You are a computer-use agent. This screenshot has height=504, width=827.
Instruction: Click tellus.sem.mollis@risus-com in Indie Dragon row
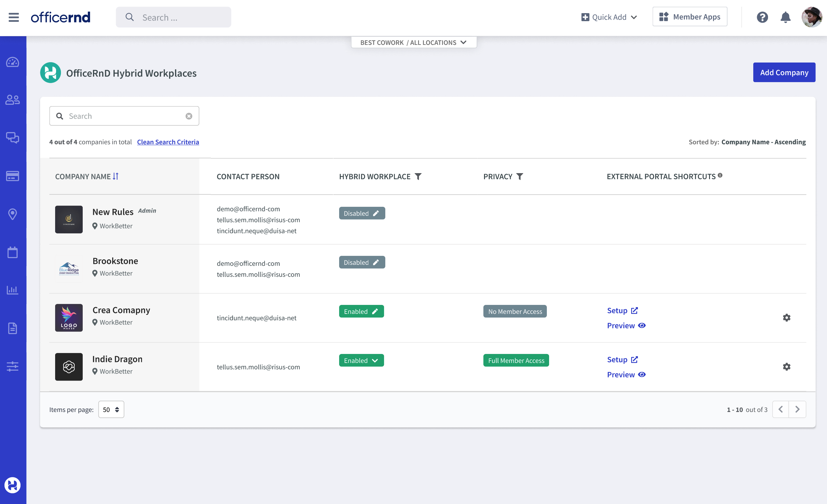[258, 367]
